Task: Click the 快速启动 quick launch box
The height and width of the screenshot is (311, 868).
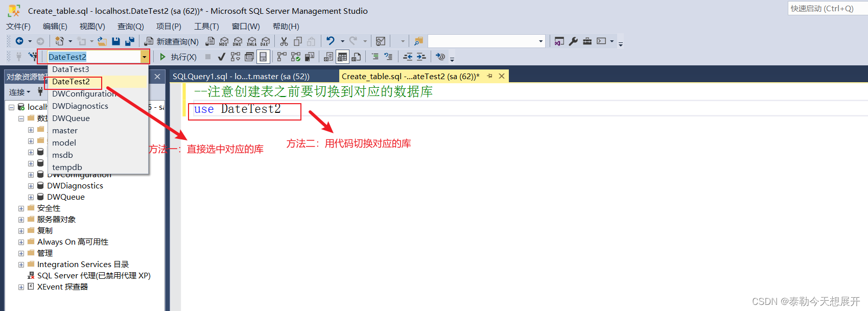Action: [828, 8]
